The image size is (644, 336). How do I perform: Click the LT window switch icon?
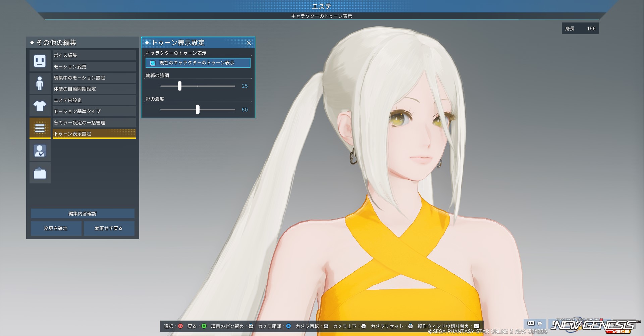pos(477,326)
